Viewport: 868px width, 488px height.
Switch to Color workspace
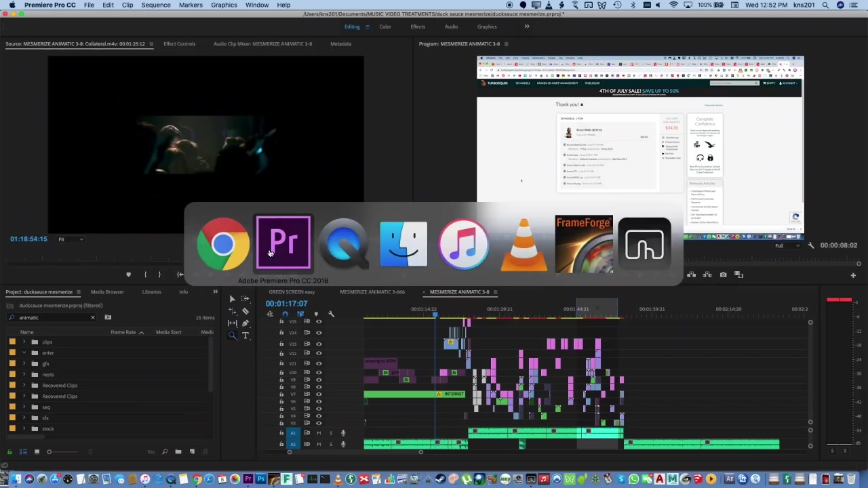(385, 26)
